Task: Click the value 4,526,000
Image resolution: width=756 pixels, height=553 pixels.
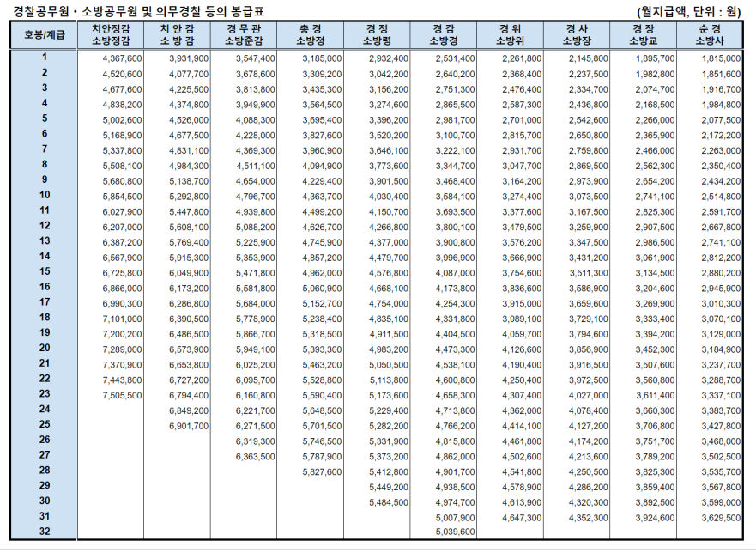Action: [189, 120]
